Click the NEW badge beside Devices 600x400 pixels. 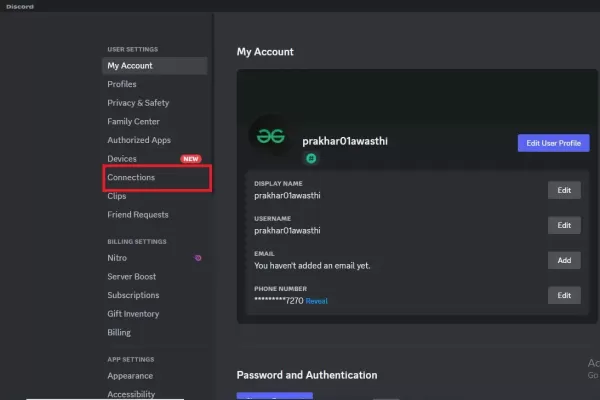191,159
